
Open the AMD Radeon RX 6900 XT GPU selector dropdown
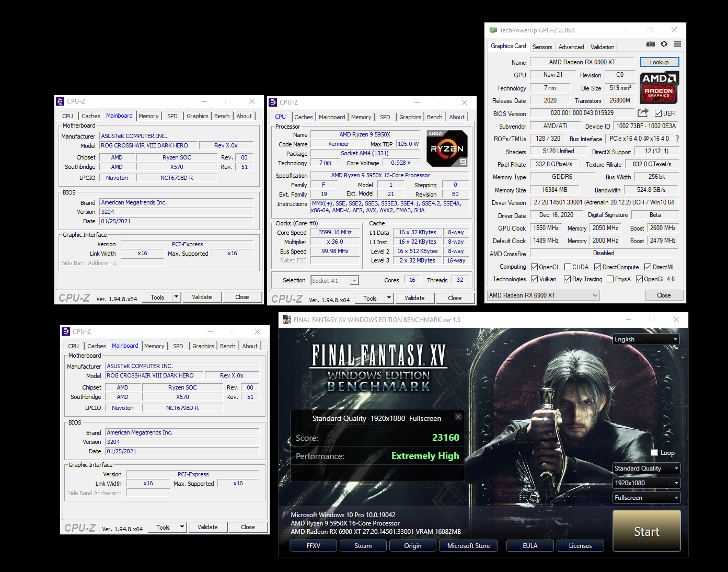[x=544, y=295]
